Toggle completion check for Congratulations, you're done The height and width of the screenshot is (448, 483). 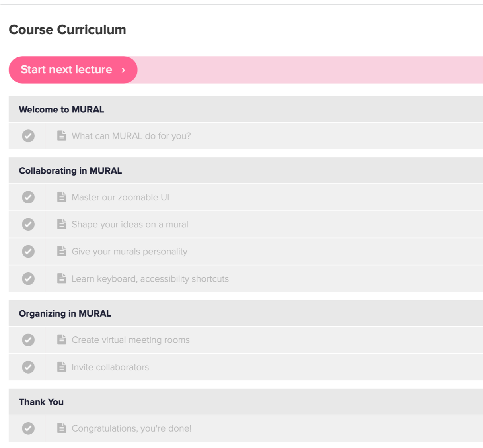pos(28,428)
